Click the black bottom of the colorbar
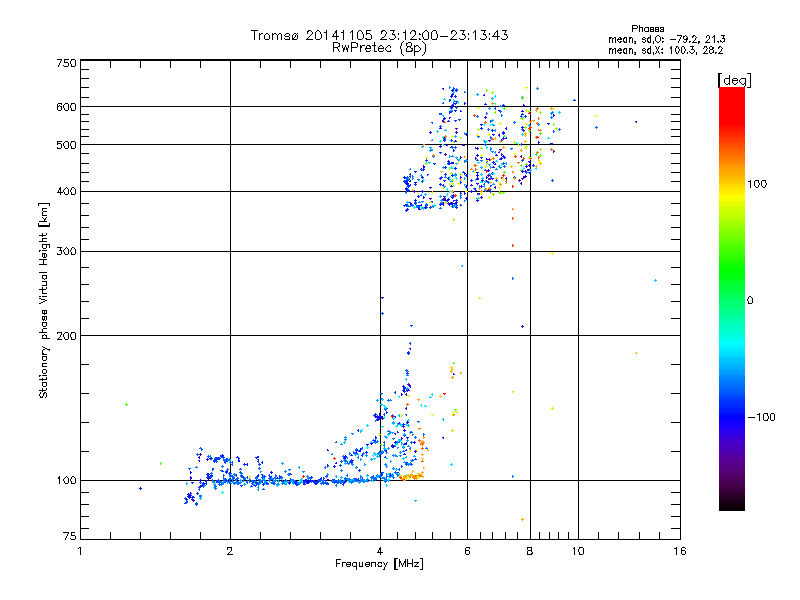The height and width of the screenshot is (600, 800). (x=732, y=503)
